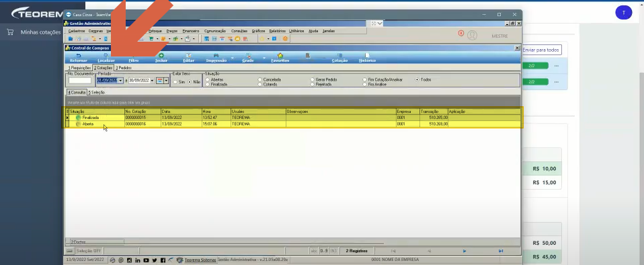Screen dimensions: 644x265
Task: Open the Ajuda menu
Action: pyautogui.click(x=313, y=31)
